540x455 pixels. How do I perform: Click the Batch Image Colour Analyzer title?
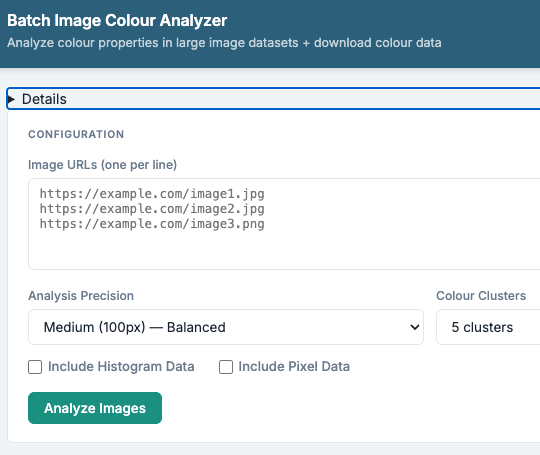tap(117, 21)
